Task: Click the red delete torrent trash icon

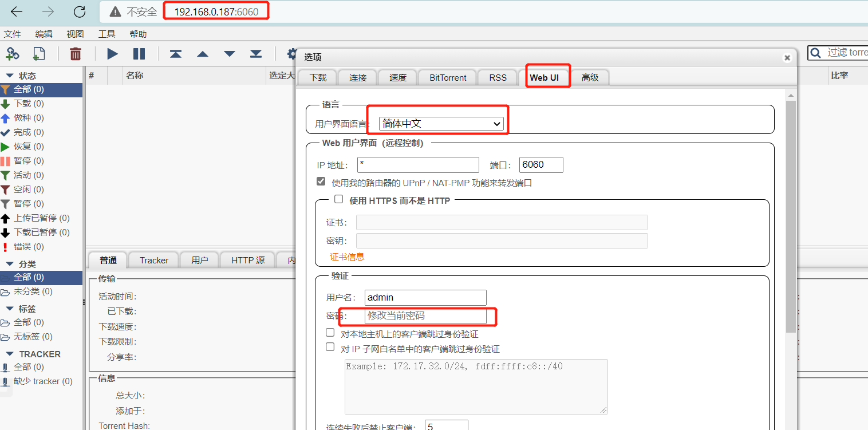Action: click(75, 54)
